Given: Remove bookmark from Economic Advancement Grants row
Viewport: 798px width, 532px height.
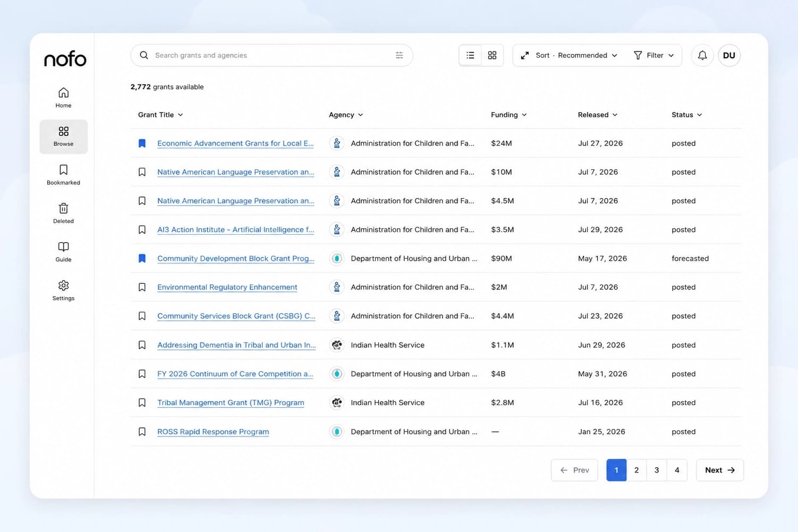Looking at the screenshot, I should [x=142, y=143].
